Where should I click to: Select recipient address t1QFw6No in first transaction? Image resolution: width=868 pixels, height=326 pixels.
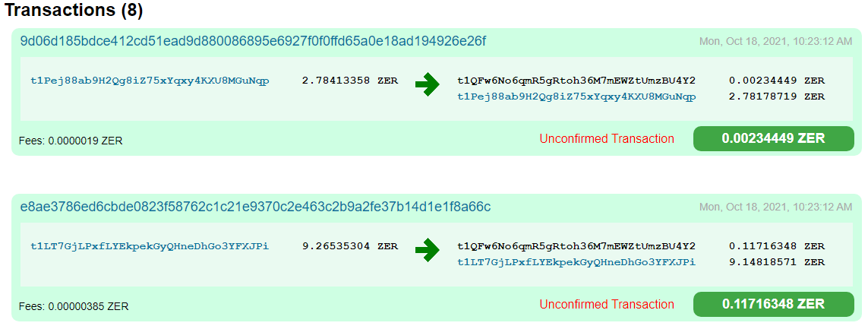576,81
